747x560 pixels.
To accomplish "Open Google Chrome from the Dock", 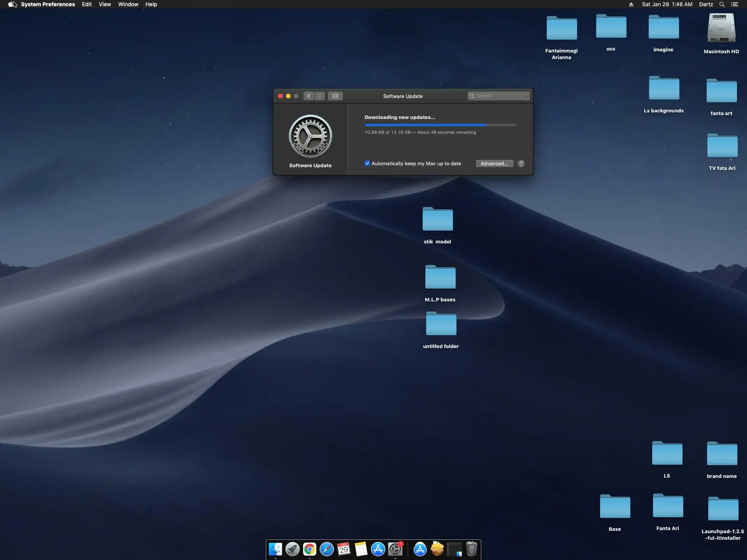I will (x=310, y=549).
